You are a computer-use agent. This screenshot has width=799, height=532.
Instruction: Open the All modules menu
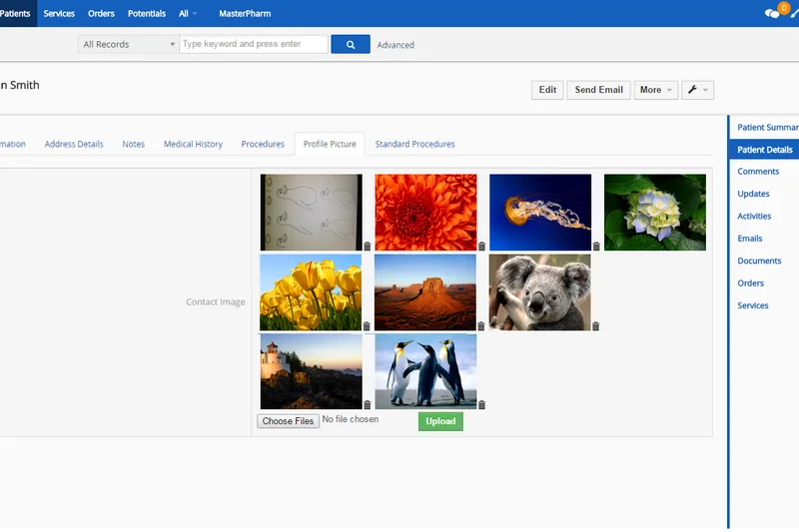(x=187, y=14)
